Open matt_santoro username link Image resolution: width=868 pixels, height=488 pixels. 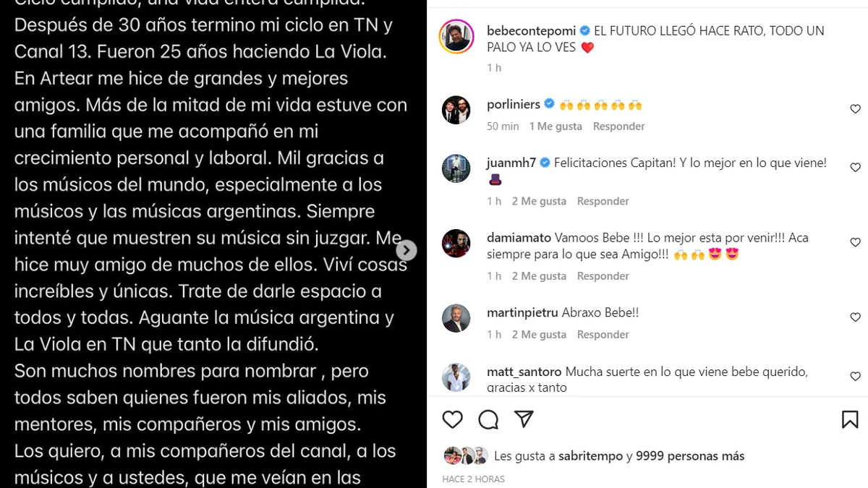click(524, 372)
